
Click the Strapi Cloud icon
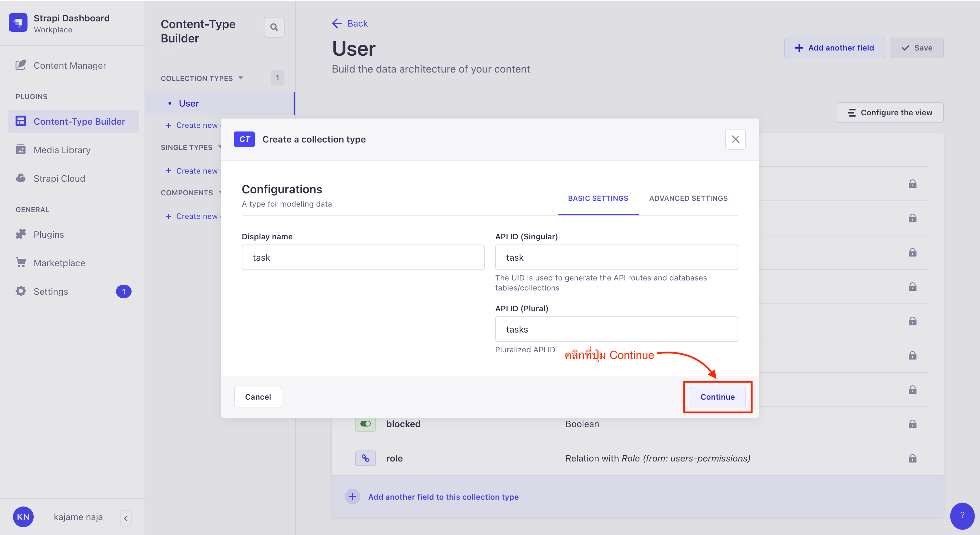[20, 177]
